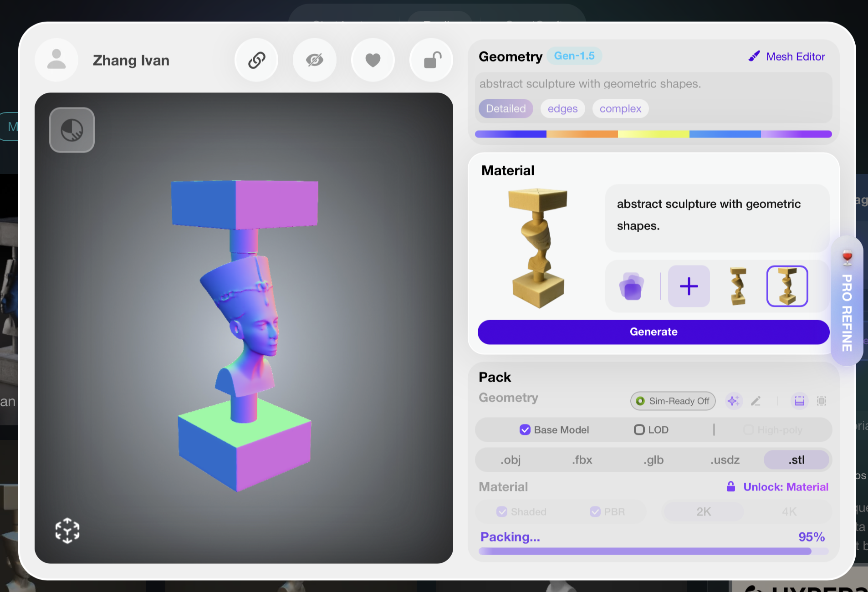Click the AR view cube icon
868x592 pixels.
pos(67,531)
